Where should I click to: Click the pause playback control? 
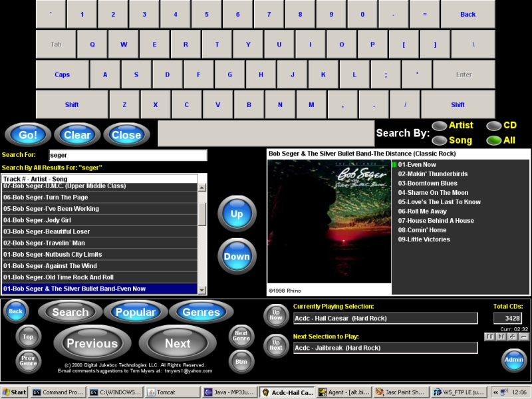(x=489, y=337)
